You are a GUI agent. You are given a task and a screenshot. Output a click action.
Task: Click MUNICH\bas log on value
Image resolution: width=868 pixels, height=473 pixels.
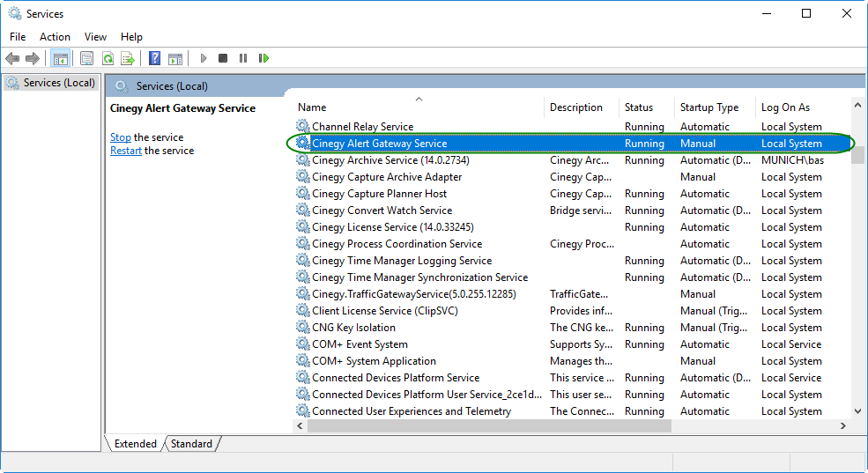click(x=792, y=160)
